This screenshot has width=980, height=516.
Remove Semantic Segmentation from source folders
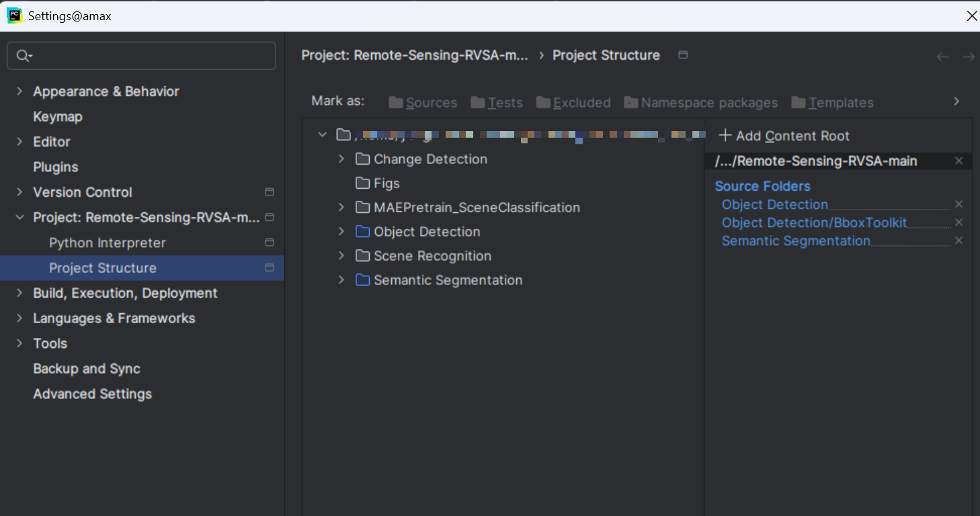pyautogui.click(x=959, y=241)
